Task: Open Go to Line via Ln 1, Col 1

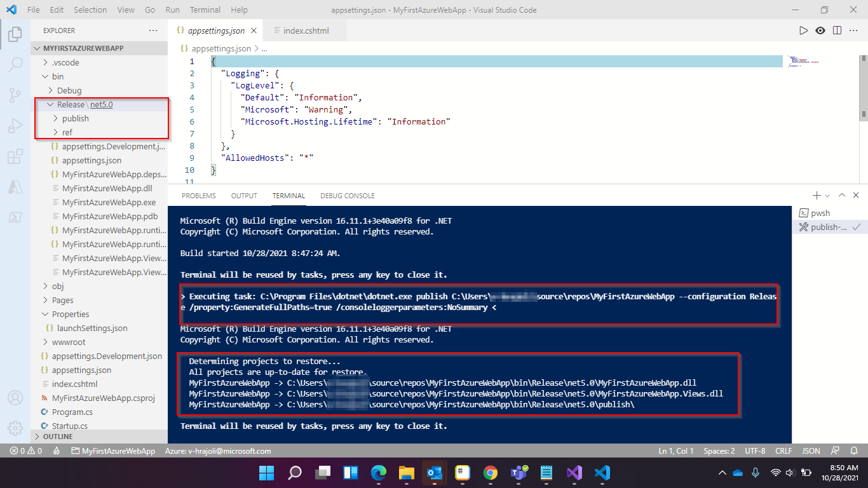Action: pos(676,451)
